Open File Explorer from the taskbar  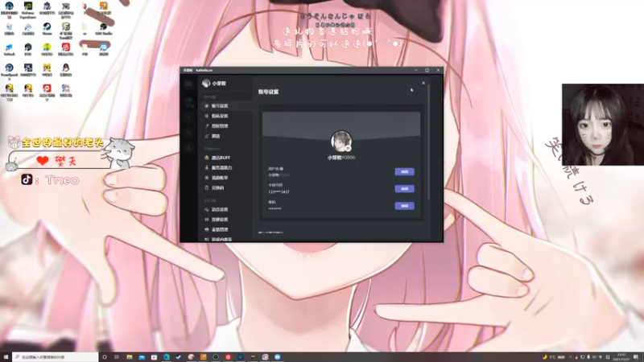pos(130,357)
